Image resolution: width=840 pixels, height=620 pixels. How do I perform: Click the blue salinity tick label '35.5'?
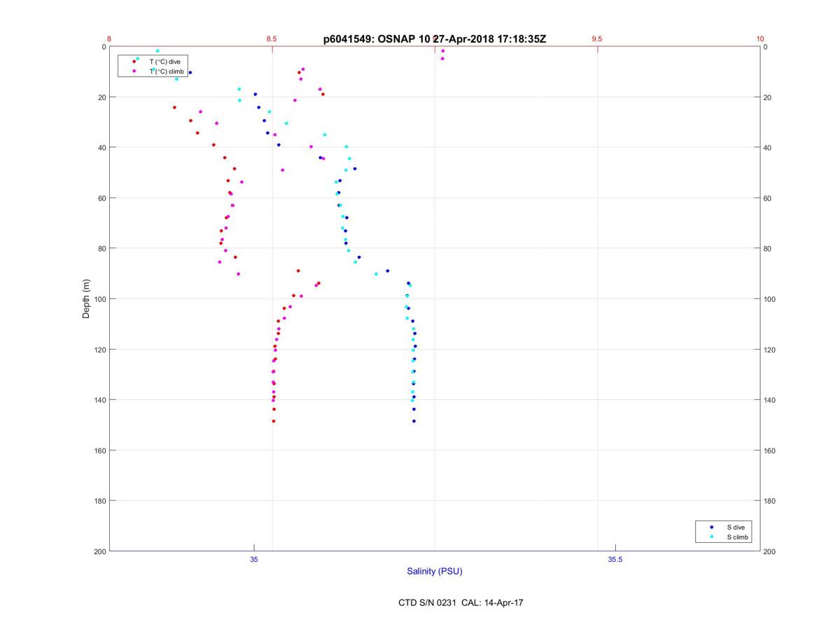click(x=615, y=559)
